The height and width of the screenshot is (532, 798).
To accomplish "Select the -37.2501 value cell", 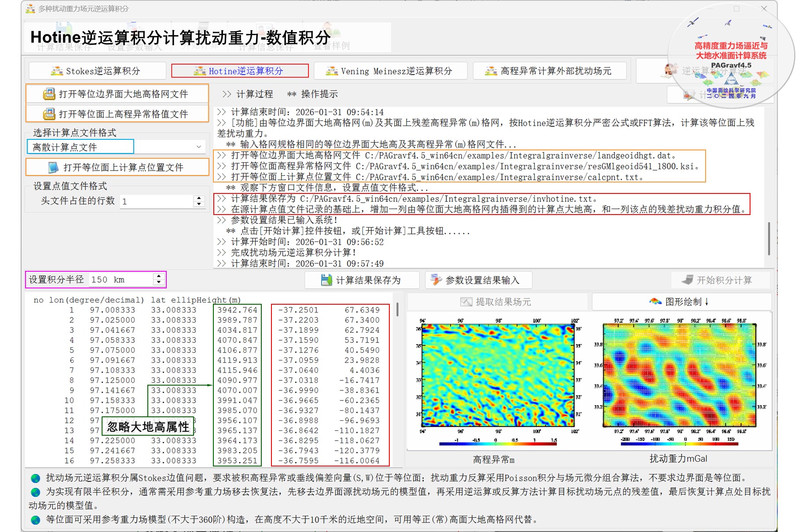I will click(298, 310).
